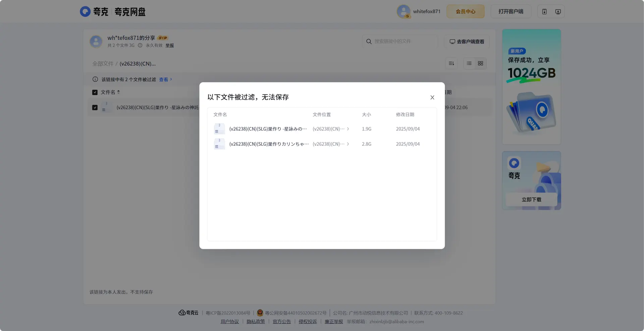Open the 廉正举报 footer link

(334, 322)
